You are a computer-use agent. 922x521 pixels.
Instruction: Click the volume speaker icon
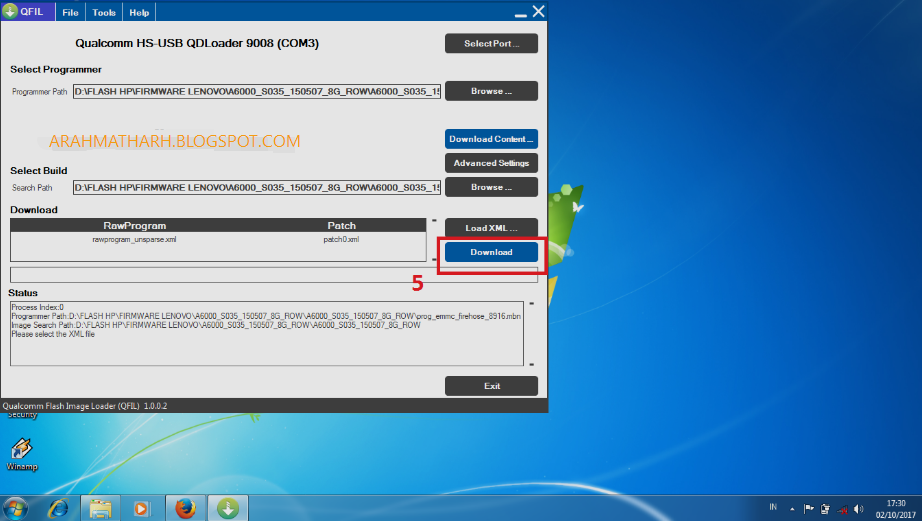pyautogui.click(x=858, y=509)
